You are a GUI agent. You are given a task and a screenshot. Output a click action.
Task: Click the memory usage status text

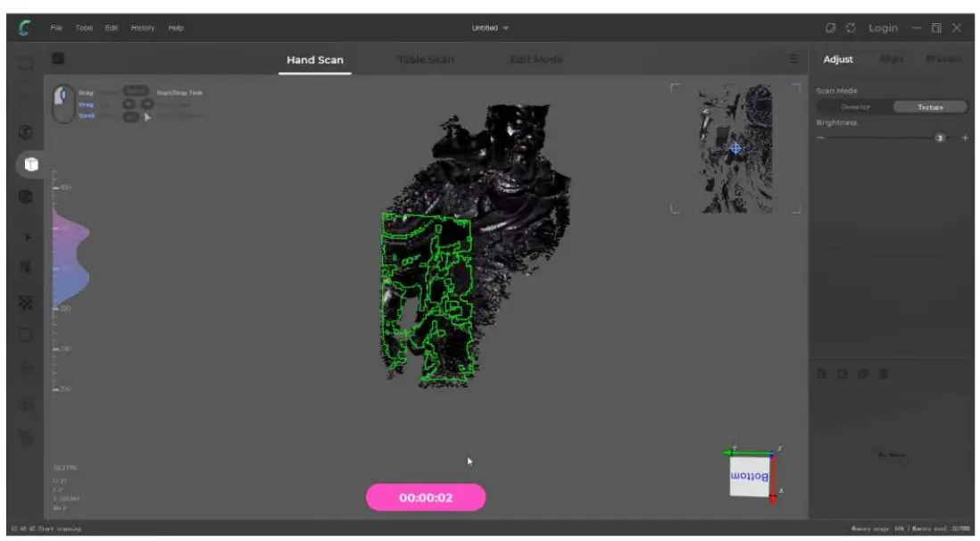910,529
